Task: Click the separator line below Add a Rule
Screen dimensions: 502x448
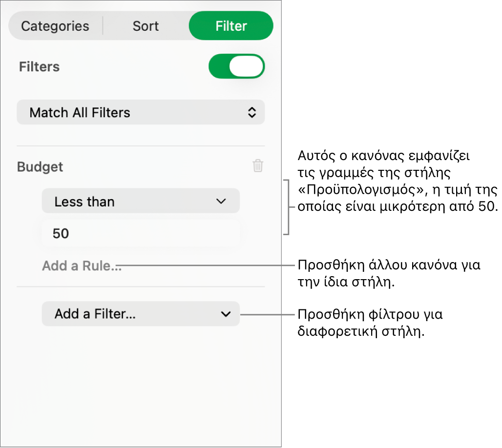Action: (141, 286)
